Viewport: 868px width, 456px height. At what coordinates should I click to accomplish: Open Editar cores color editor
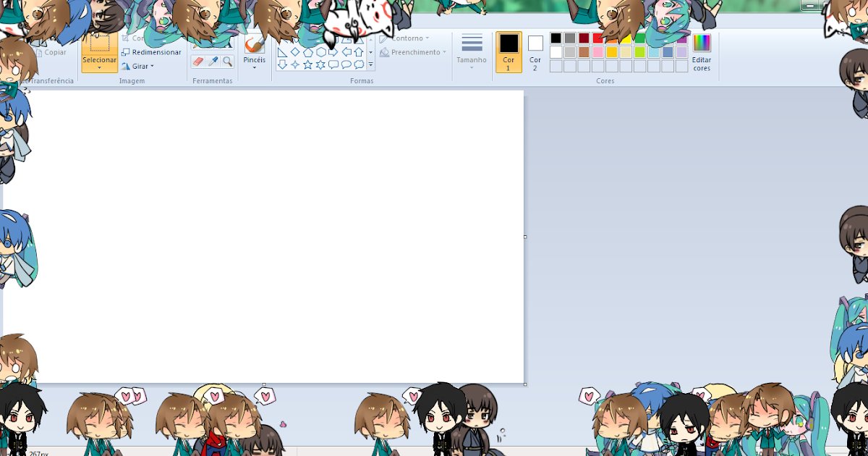click(701, 52)
